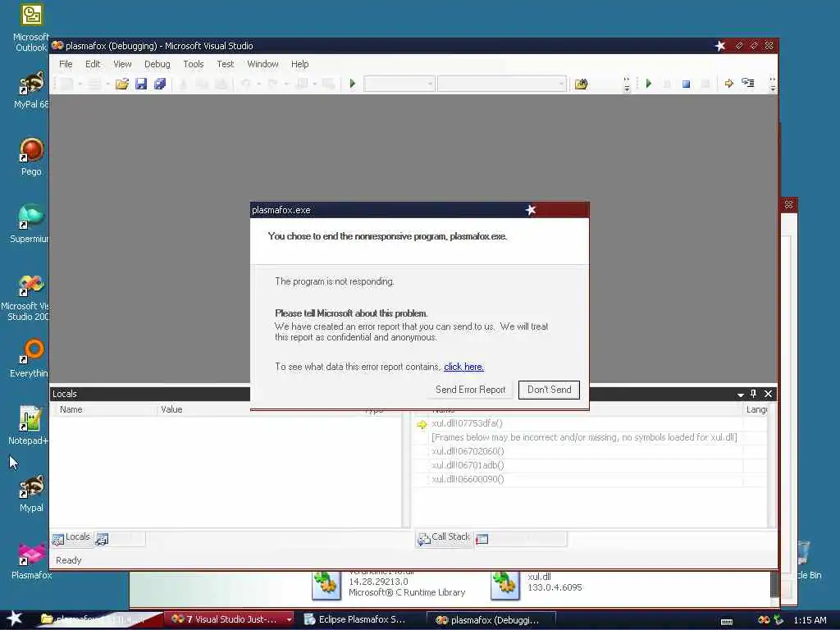
Task: Switch to Visual Studio Just-In-Time taskbar group
Action: (x=229, y=619)
